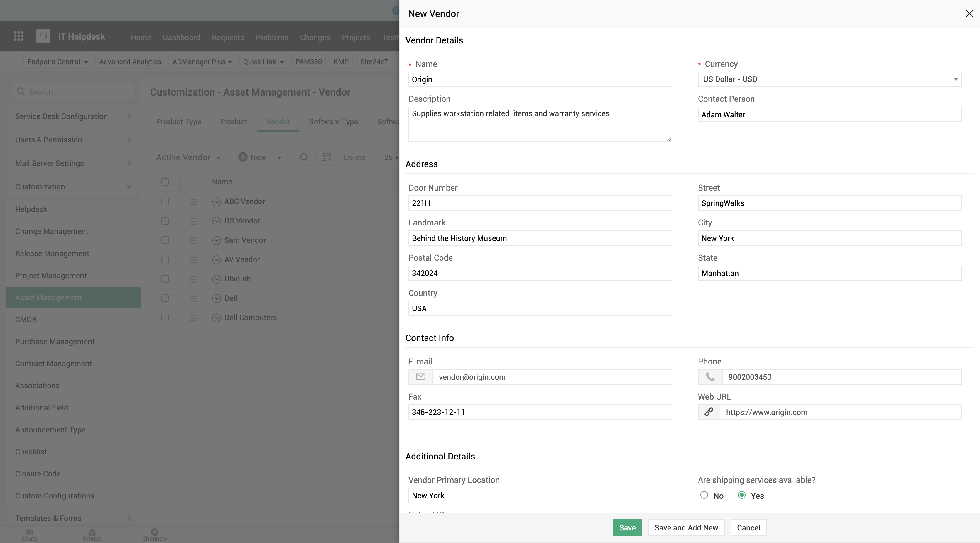Click the drag handle for Sam Vendor

click(193, 240)
